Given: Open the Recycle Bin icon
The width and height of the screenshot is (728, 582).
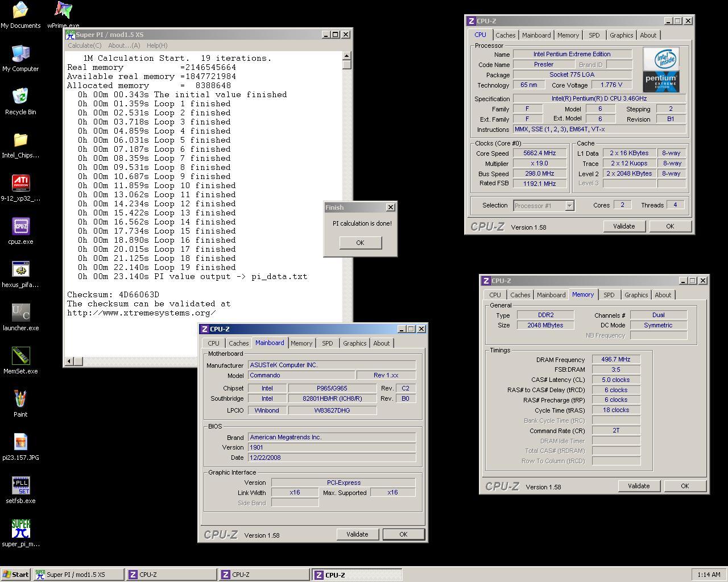Looking at the screenshot, I should [x=20, y=101].
